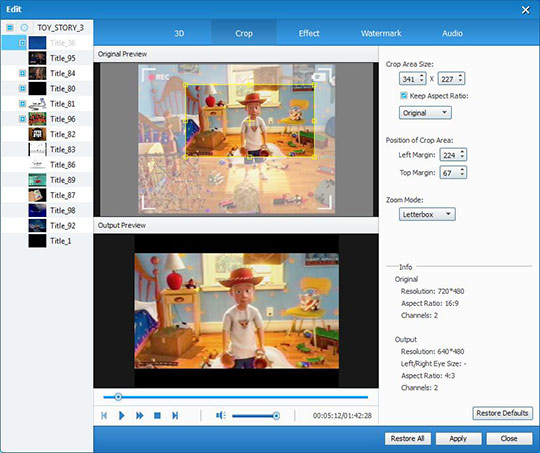Select Title_1 in the title list
This screenshot has width=540, height=453.
click(x=61, y=241)
